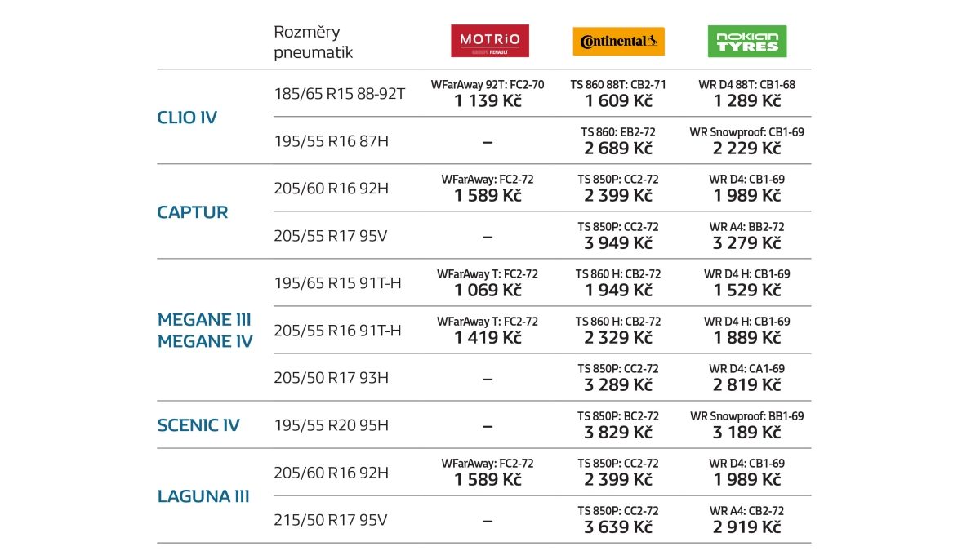Click tire size 185/65 R15 88-92T
The width and height of the screenshot is (980, 551).
[340, 94]
